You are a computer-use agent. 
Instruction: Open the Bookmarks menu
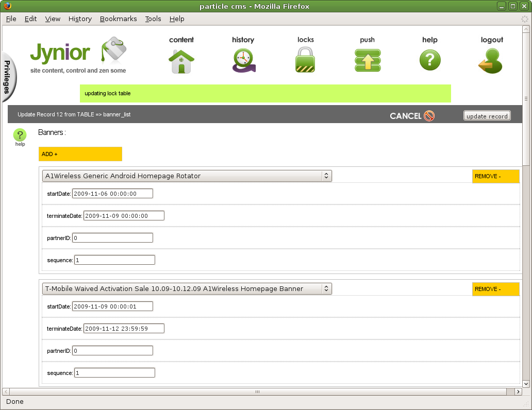(x=118, y=19)
